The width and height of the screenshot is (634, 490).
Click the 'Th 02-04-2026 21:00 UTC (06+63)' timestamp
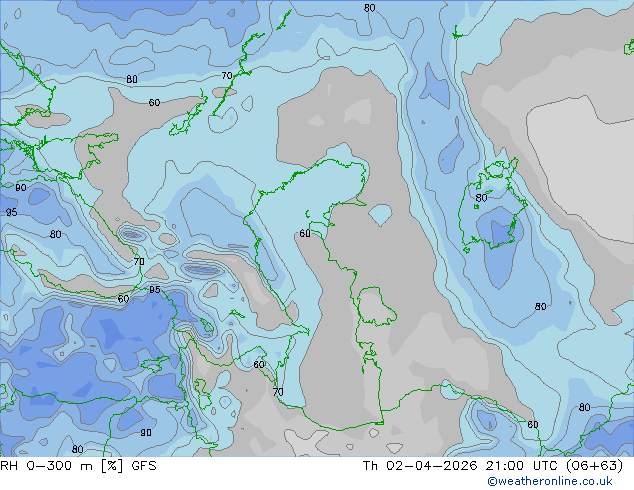pyautogui.click(x=493, y=466)
